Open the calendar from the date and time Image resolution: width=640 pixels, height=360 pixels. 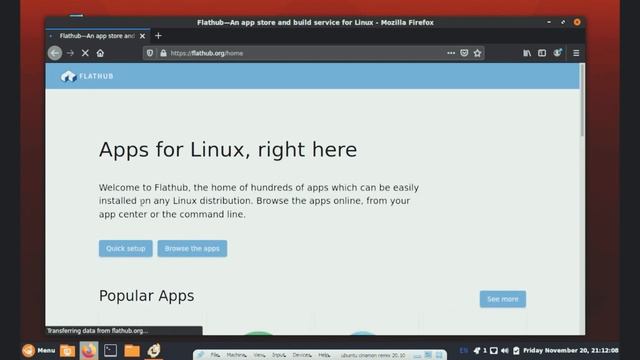(x=571, y=351)
